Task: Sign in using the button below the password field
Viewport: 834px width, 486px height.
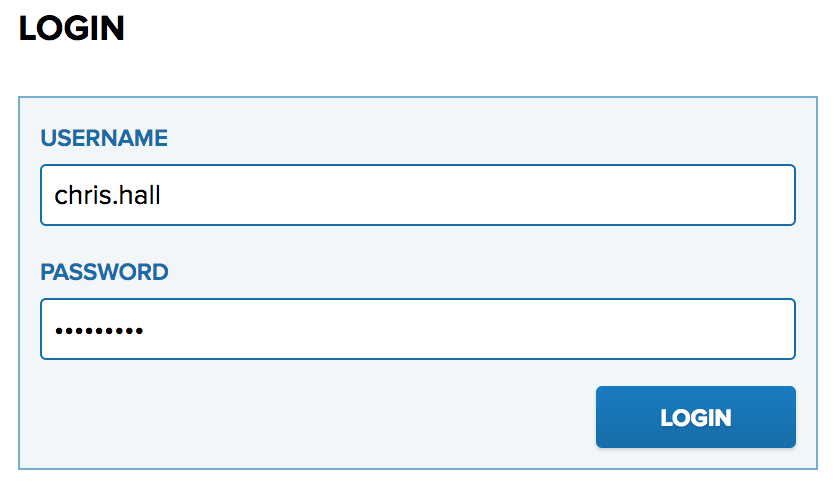Action: coord(696,417)
